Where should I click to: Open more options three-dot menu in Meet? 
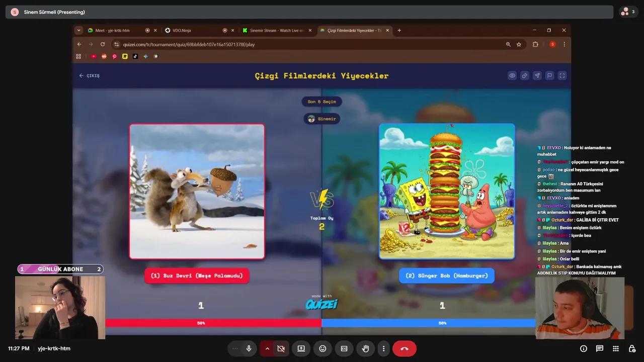(383, 348)
